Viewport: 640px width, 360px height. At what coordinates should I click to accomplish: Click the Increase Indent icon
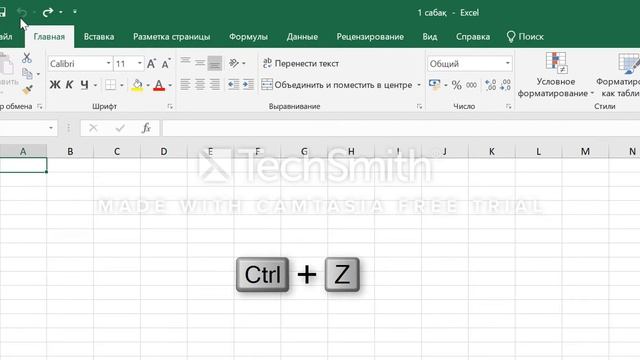(248, 84)
